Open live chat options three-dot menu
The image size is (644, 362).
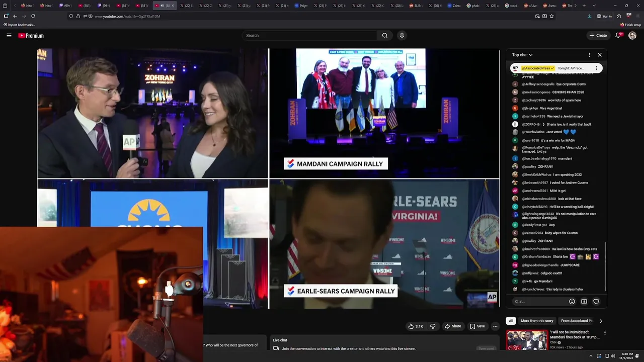pos(590,55)
